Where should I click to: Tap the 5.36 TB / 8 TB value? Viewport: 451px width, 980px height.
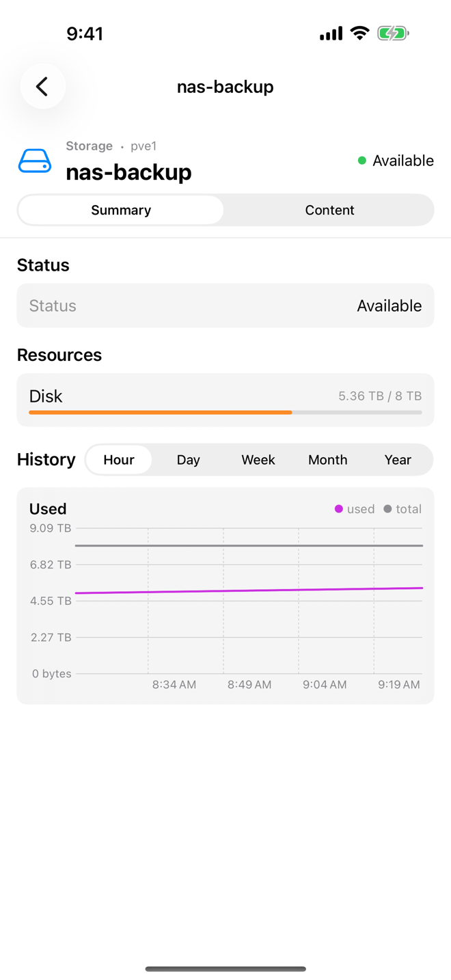380,396
